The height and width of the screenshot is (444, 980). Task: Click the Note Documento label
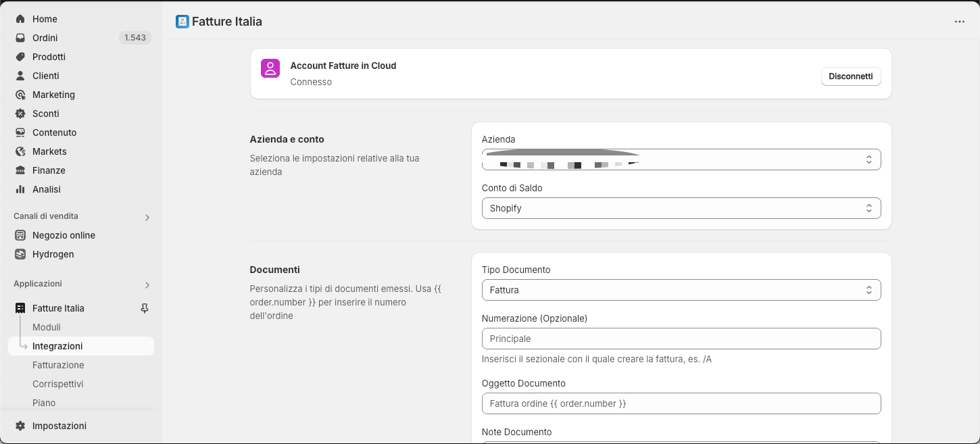tap(517, 432)
